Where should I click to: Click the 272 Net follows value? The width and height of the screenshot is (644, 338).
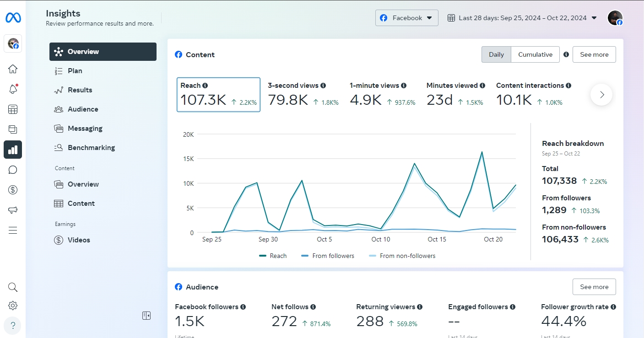pyautogui.click(x=284, y=321)
